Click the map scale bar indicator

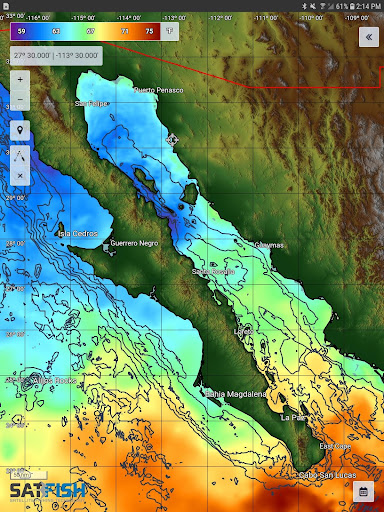(28, 475)
